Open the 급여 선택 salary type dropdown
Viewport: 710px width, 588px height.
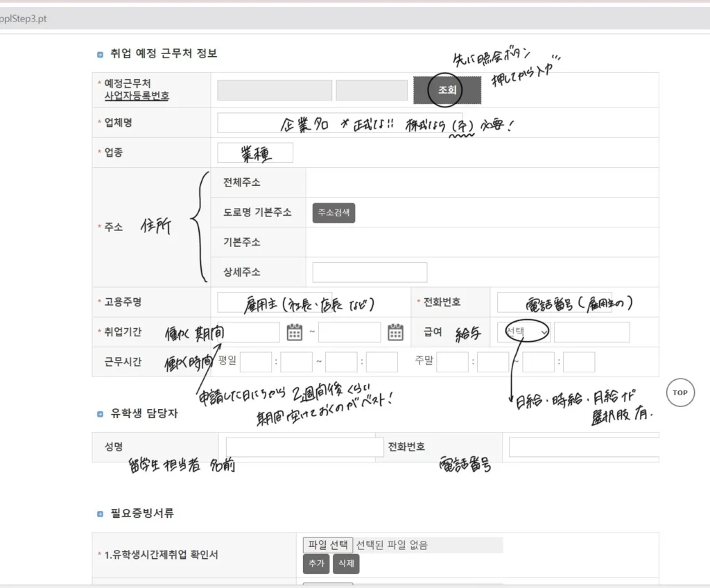(x=523, y=332)
